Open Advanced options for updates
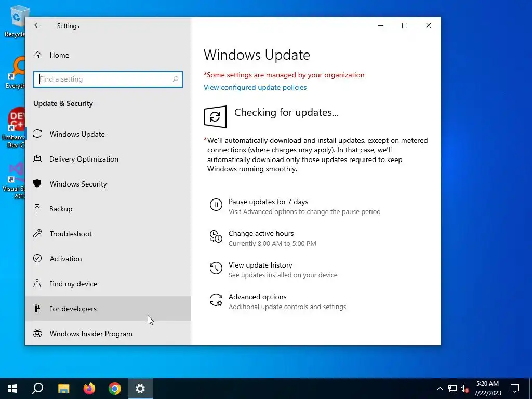Image resolution: width=532 pixels, height=399 pixels. tap(258, 297)
